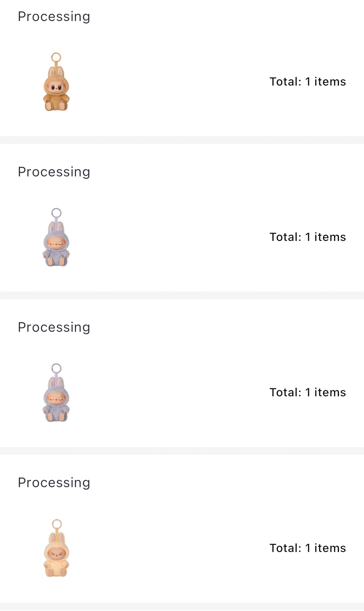364x611 pixels.
Task: Open the first gray sleeping plush thumbnail
Action: coord(56,238)
